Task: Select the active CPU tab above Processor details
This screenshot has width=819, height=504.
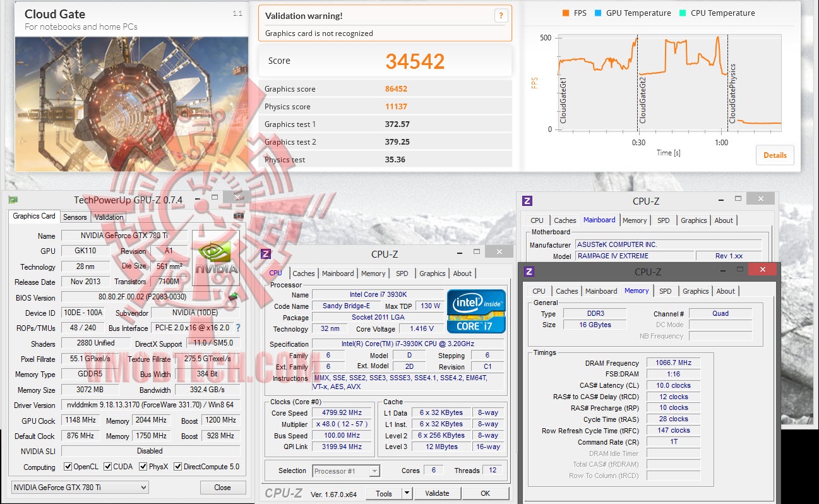Action: [x=276, y=273]
